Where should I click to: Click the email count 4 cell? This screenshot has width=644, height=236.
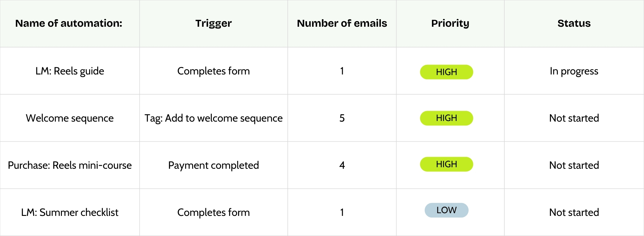[342, 165]
